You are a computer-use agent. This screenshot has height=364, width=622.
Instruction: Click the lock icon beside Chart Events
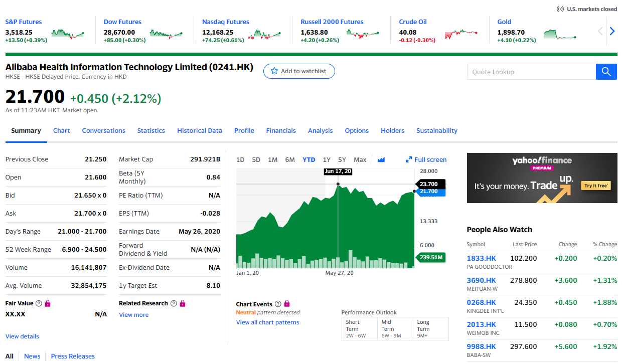(x=287, y=304)
